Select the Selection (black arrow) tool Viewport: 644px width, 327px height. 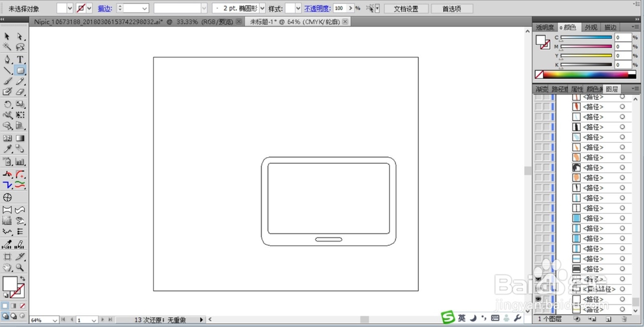7,37
